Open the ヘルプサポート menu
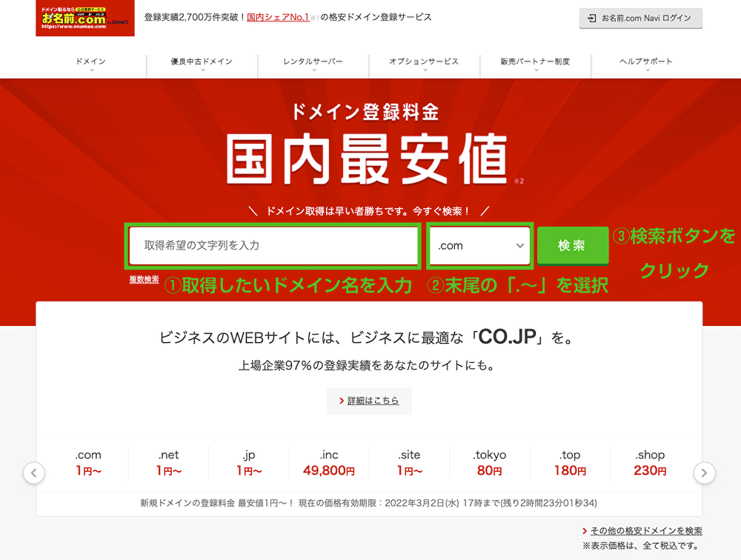The width and height of the screenshot is (741, 560). [646, 62]
